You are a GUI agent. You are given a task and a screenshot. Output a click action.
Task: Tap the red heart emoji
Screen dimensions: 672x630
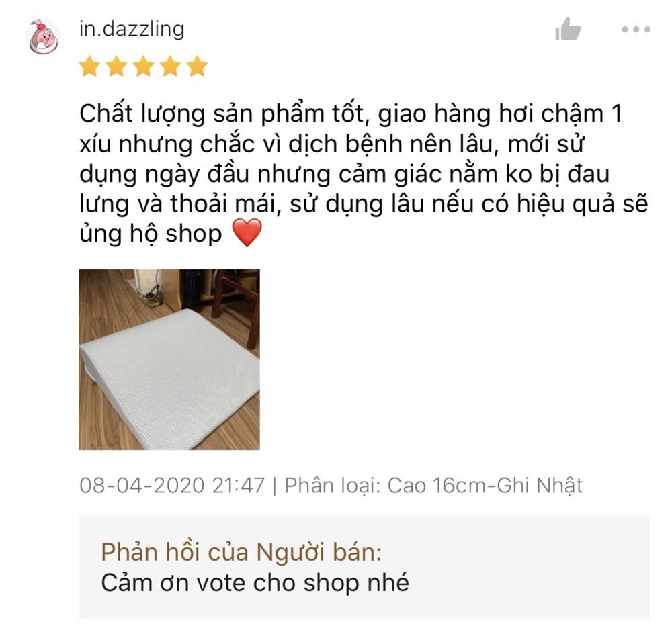[x=247, y=232]
